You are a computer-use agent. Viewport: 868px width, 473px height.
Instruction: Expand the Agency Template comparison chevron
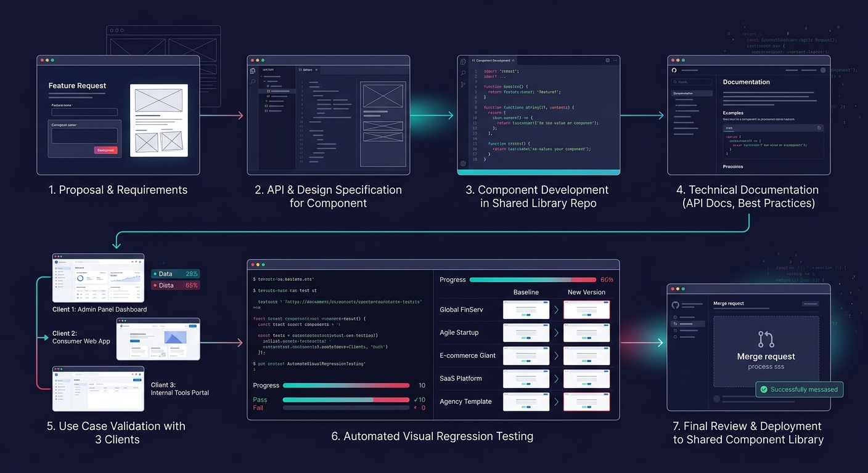[556, 402]
